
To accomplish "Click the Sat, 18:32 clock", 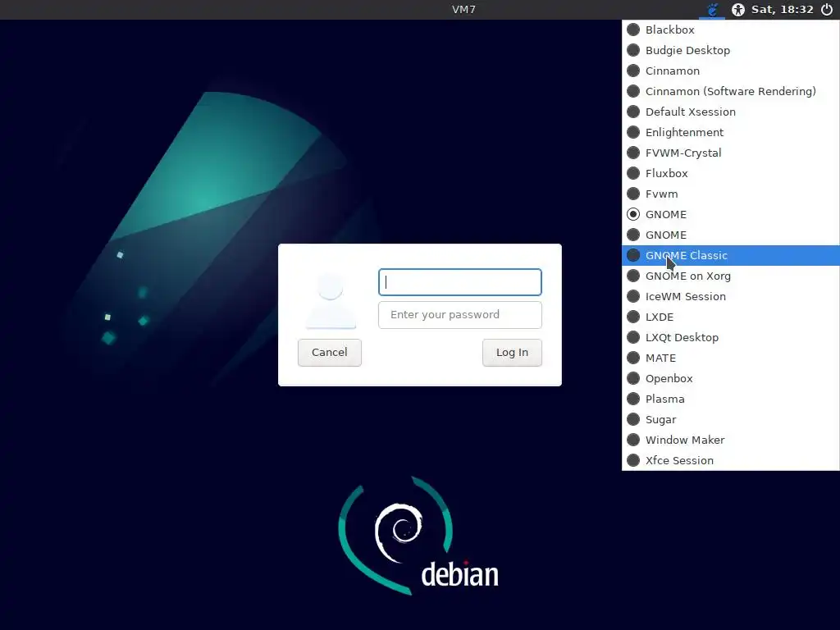I will (782, 10).
